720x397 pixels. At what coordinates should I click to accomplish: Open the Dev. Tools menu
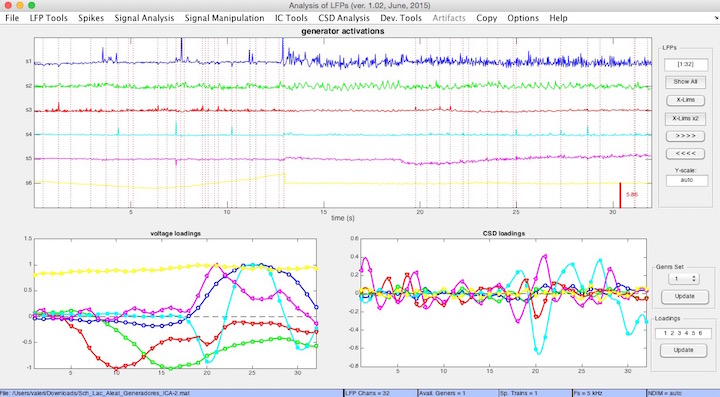(x=400, y=18)
